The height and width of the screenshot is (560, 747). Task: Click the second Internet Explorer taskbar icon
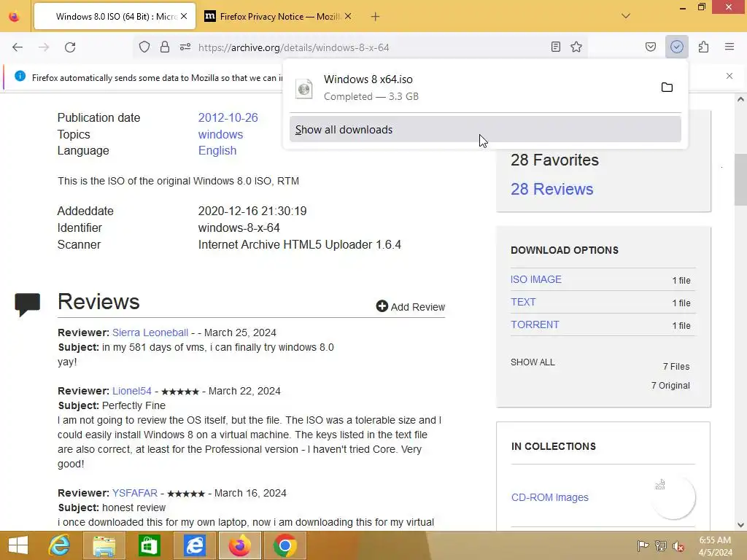pyautogui.click(x=194, y=545)
